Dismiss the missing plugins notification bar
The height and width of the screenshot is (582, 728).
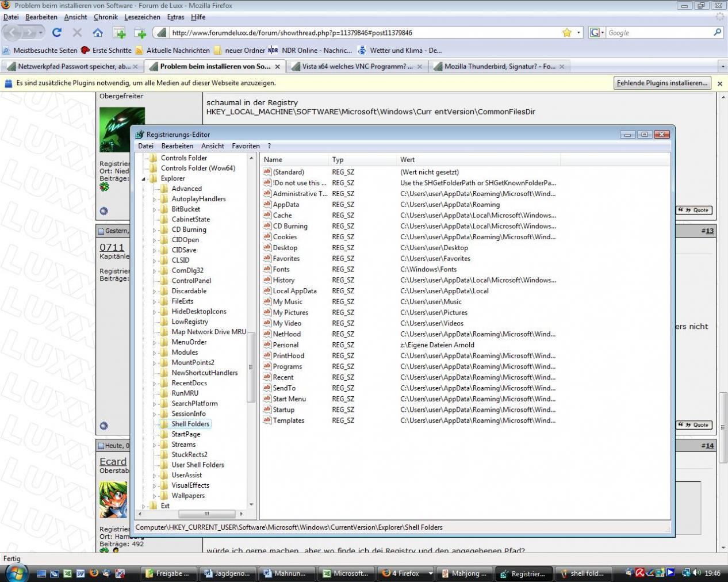[x=719, y=83]
